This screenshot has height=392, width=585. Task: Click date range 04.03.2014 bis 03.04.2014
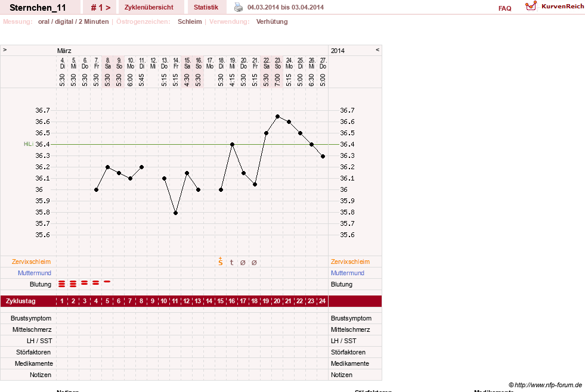pos(286,7)
